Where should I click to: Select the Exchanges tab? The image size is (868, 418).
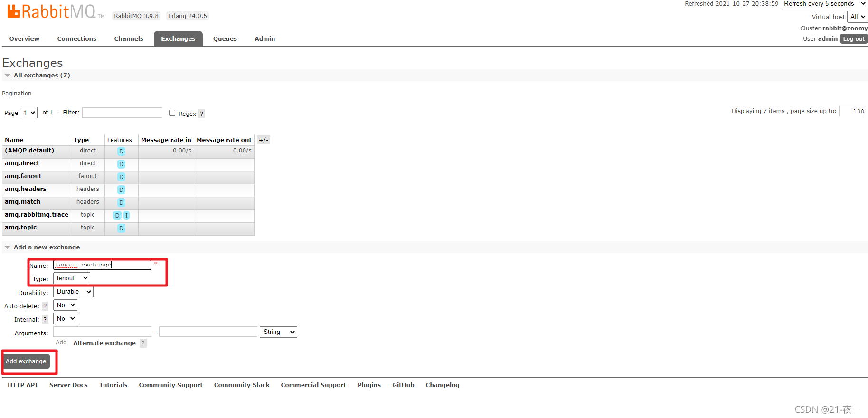click(178, 39)
